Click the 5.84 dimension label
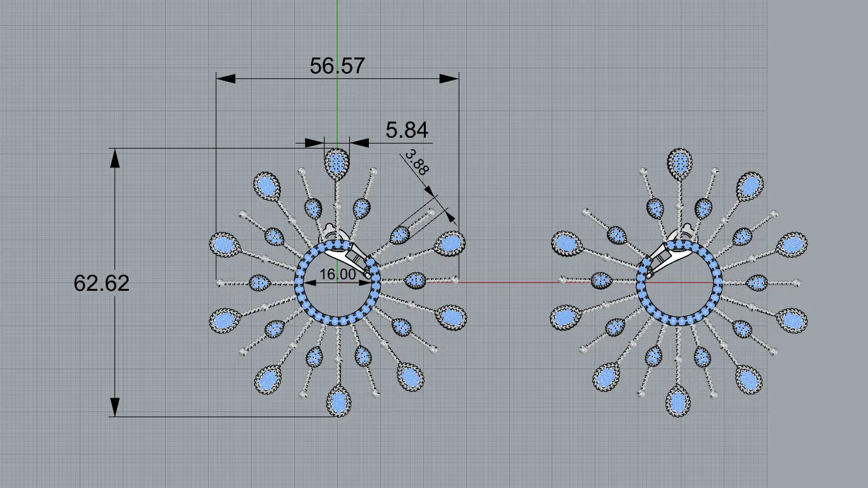Viewport: 868px width, 488px height. coord(406,130)
